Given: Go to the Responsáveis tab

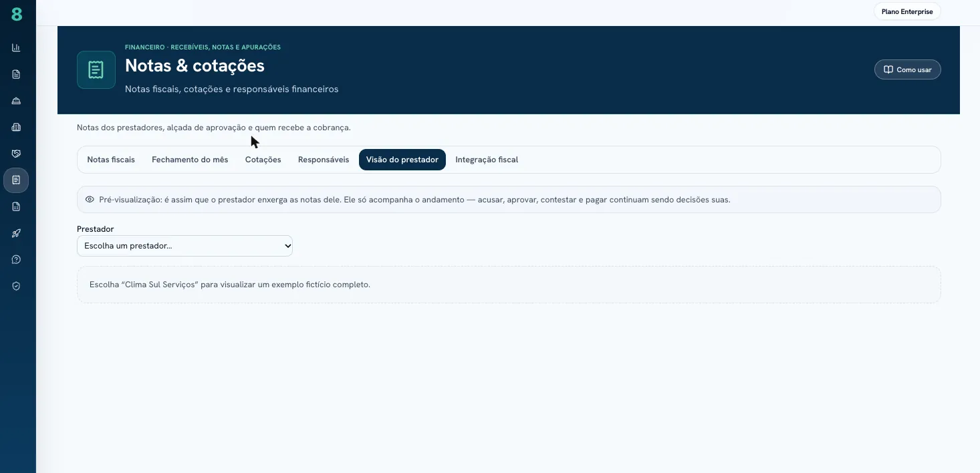Looking at the screenshot, I should (x=324, y=160).
